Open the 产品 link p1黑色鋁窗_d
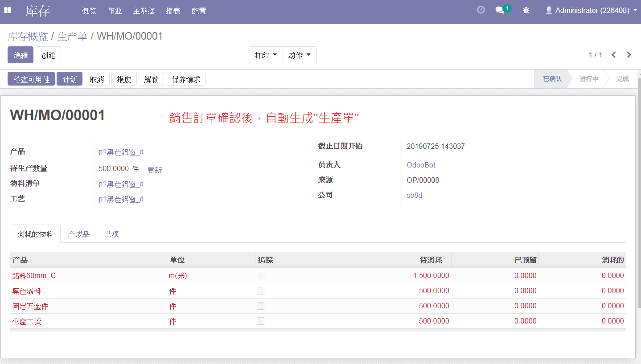Image resolution: width=641 pixels, height=364 pixels. tap(121, 152)
